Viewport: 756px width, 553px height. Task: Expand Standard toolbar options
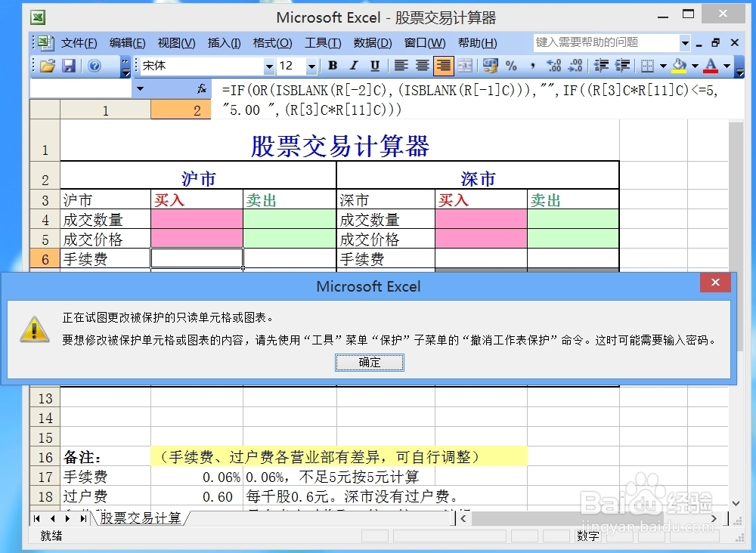pos(125,66)
